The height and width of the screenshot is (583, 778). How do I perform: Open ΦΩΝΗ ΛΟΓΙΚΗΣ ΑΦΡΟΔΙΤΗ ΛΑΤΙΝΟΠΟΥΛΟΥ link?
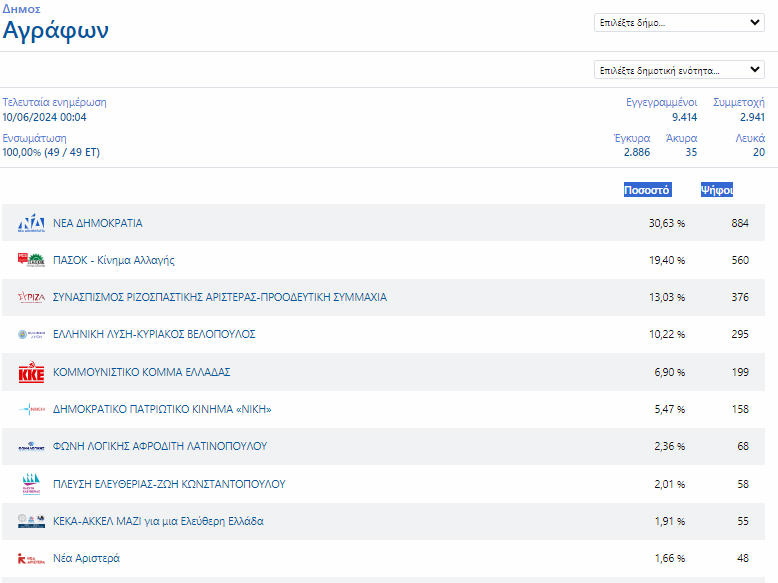pos(160,446)
